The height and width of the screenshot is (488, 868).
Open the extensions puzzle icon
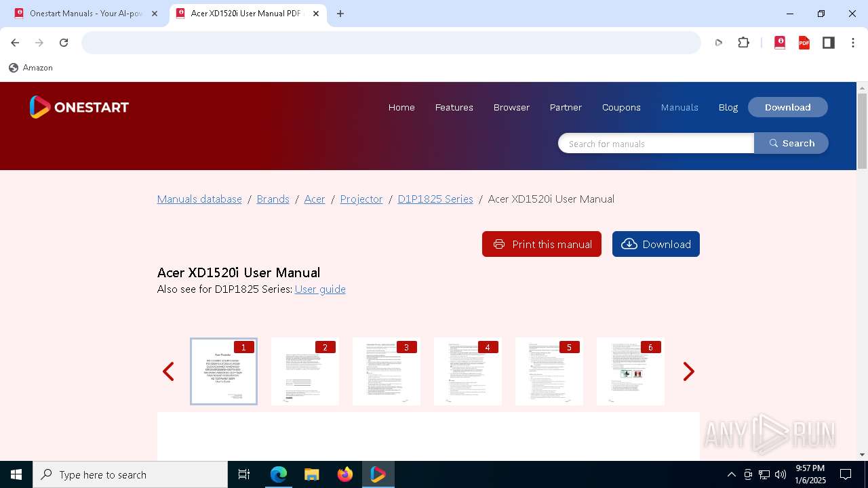point(744,43)
